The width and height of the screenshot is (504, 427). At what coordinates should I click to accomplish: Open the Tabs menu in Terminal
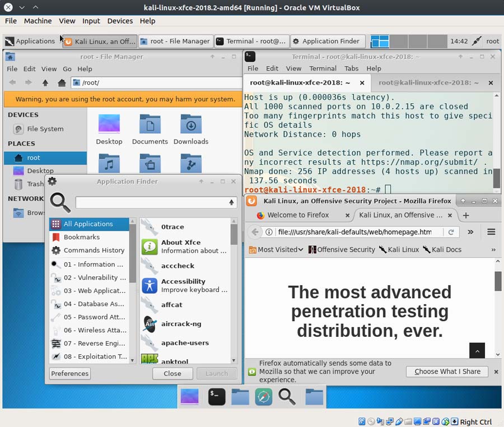[x=351, y=68]
